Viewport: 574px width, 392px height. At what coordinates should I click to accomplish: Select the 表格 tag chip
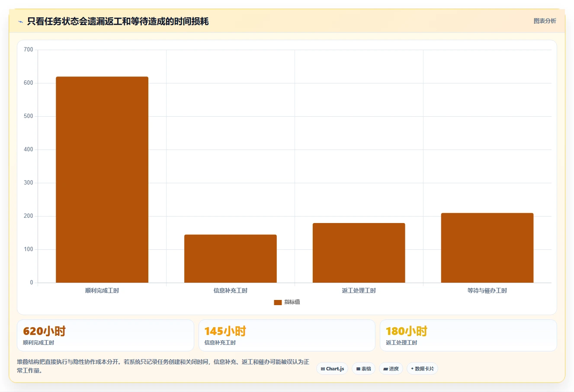[363, 369]
